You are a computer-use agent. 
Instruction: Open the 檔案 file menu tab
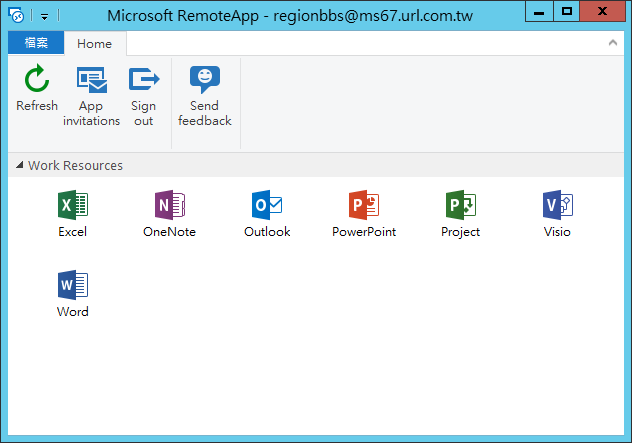click(x=36, y=42)
